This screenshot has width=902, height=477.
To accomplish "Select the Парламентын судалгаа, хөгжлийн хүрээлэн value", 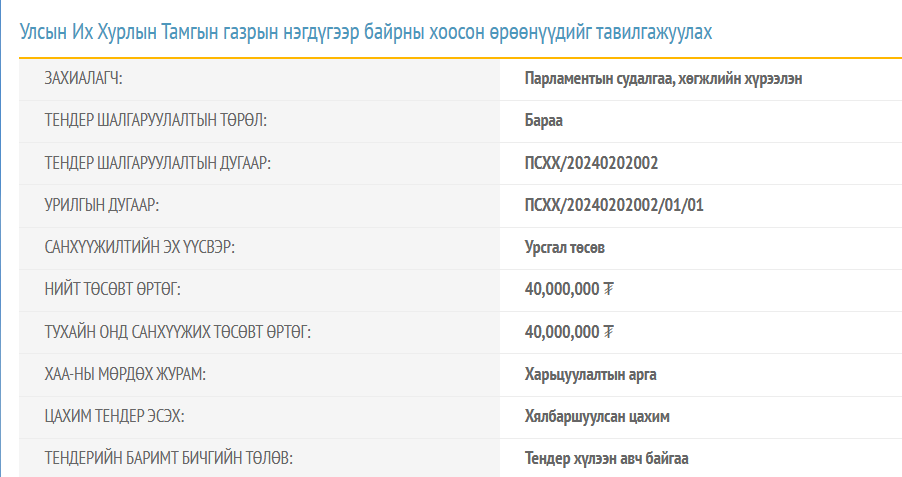I will pyautogui.click(x=663, y=79).
